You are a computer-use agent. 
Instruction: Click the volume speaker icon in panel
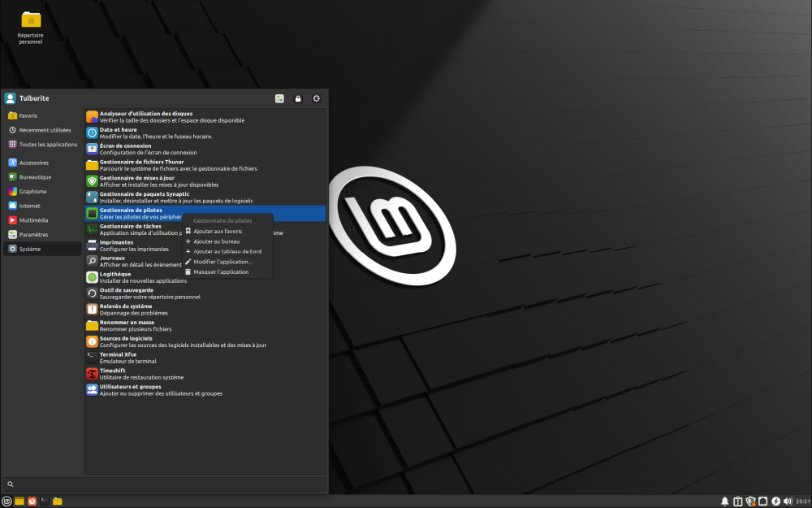[788, 501]
